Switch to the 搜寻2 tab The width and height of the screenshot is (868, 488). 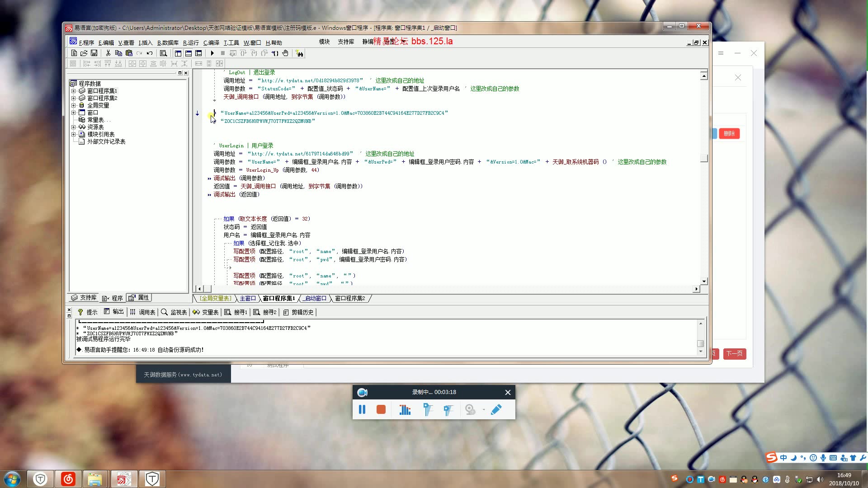tap(264, 312)
